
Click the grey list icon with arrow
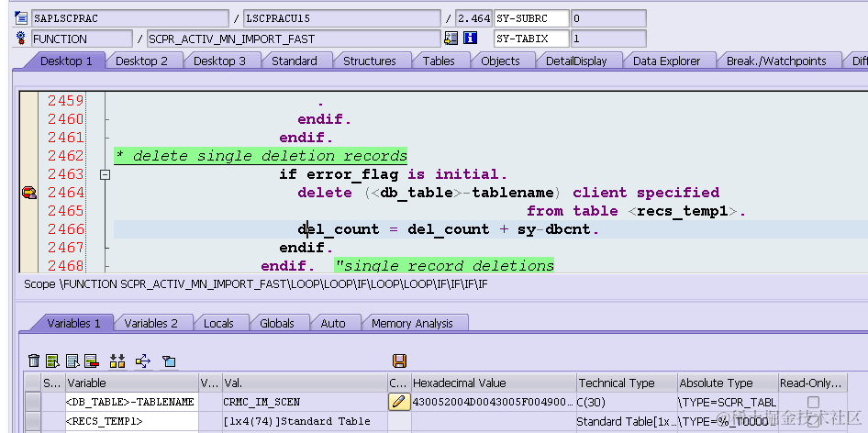click(x=72, y=361)
